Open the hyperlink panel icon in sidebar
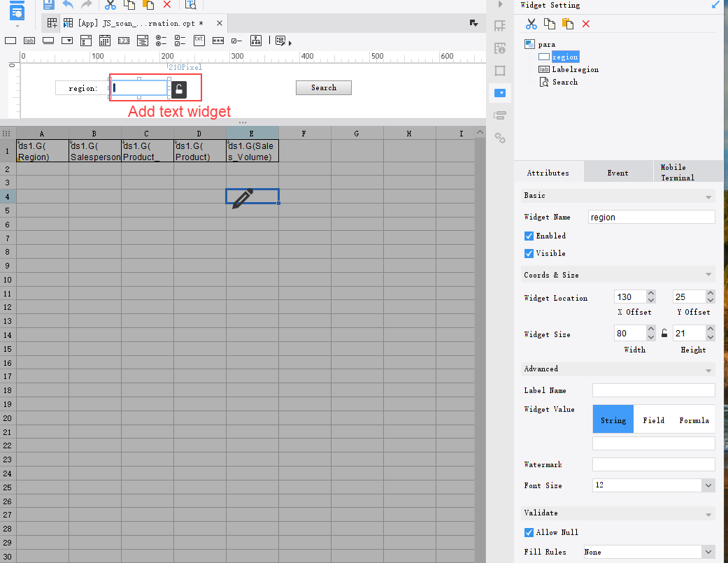The height and width of the screenshot is (563, 728). point(500,138)
